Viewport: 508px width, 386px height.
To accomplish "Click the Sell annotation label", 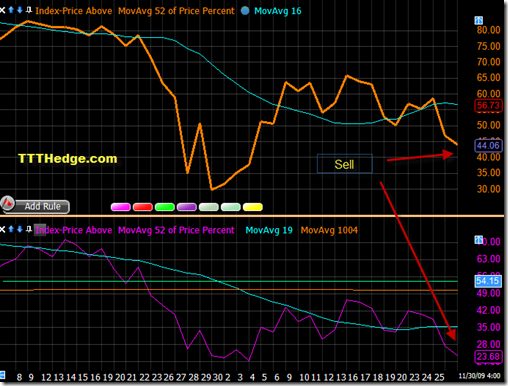I will point(344,164).
